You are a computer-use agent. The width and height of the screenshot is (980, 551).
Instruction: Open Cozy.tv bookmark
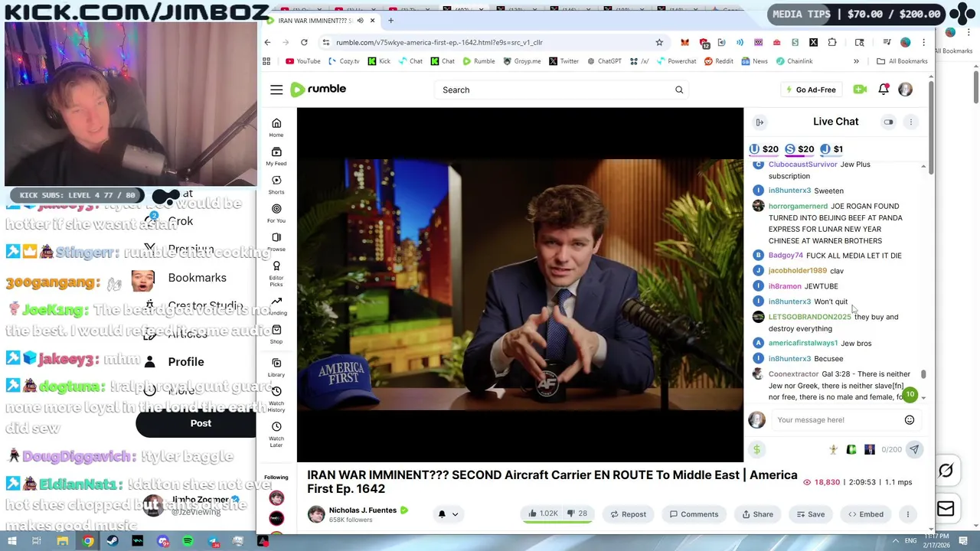(x=344, y=61)
